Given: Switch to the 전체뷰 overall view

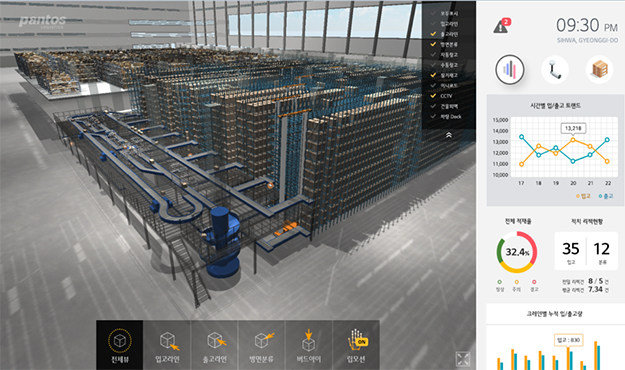Looking at the screenshot, I should coord(120,345).
